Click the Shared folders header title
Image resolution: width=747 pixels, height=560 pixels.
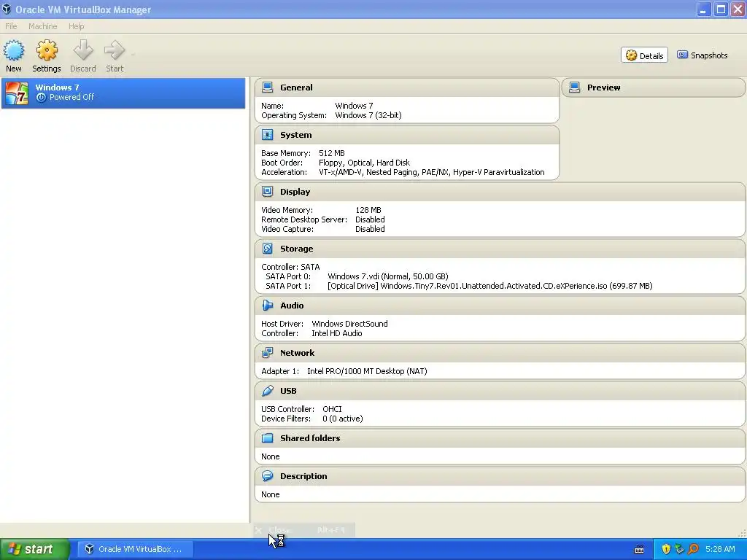tap(310, 438)
